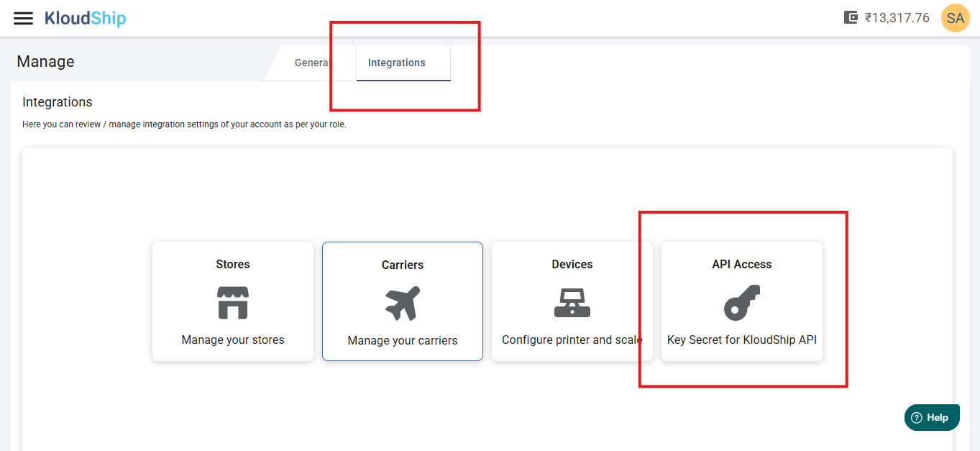The height and width of the screenshot is (451, 980).
Task: Open Configure printer and scale card
Action: click(572, 340)
